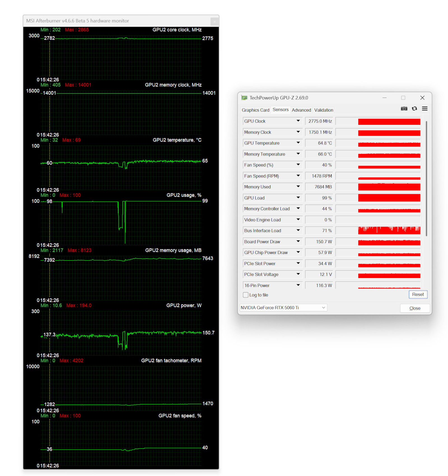
Task: Enable the Log to file checkbox
Action: tap(246, 295)
